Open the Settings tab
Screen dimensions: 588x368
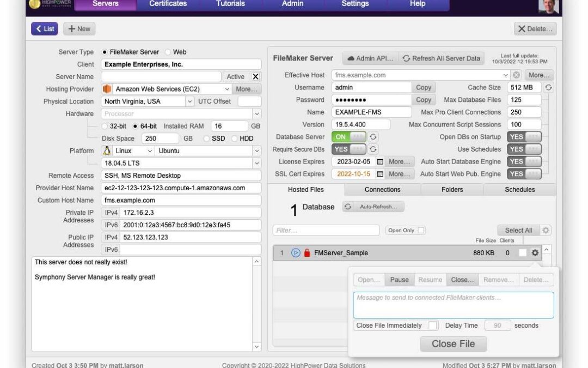pyautogui.click(x=355, y=4)
